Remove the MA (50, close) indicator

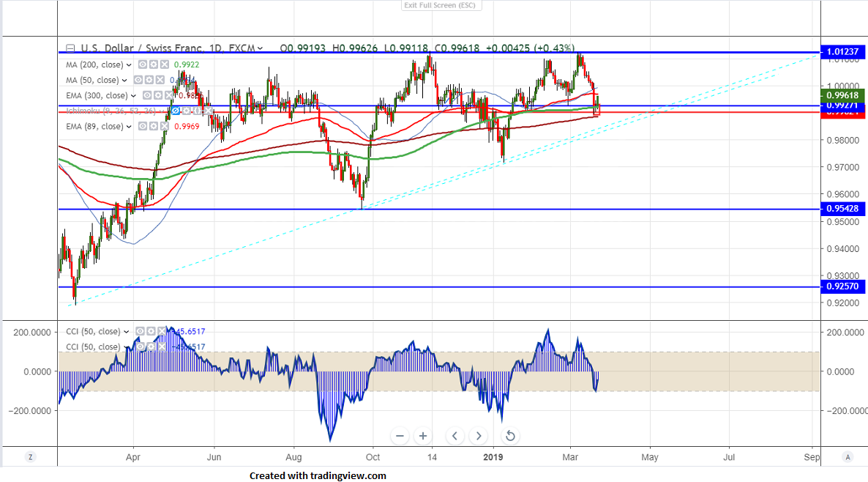pos(160,80)
